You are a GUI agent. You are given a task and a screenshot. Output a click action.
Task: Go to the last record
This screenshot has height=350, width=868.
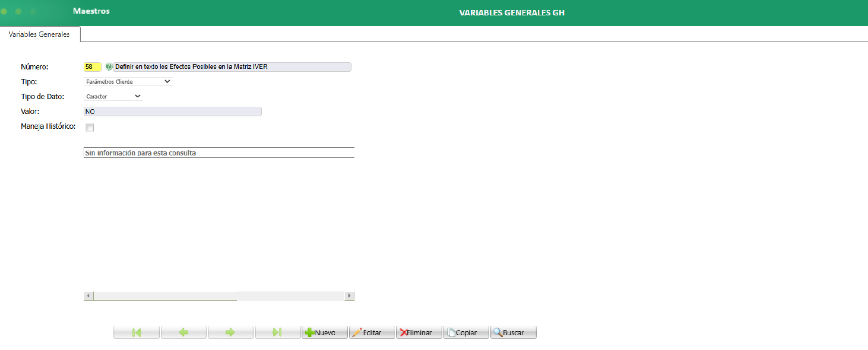(x=278, y=332)
